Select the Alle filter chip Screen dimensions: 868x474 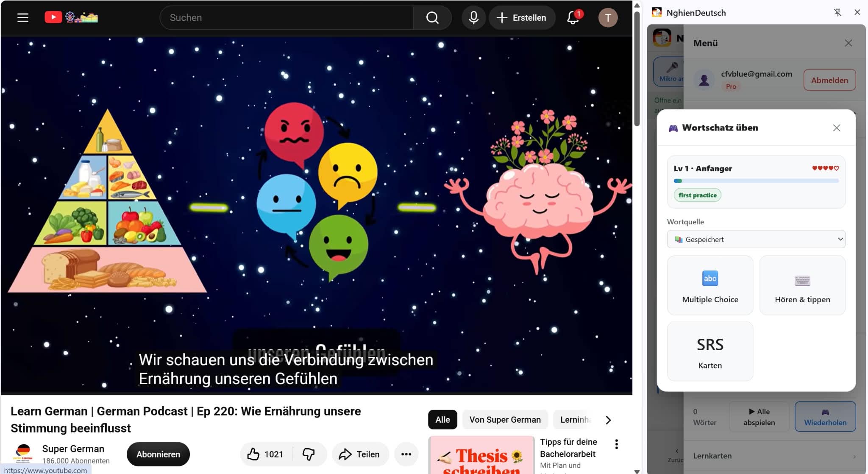(x=442, y=420)
